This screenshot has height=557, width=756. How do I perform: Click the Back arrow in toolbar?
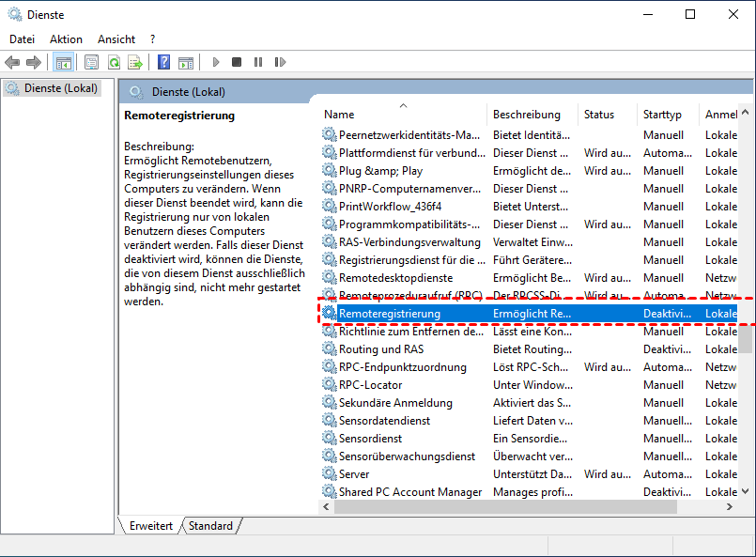point(12,62)
